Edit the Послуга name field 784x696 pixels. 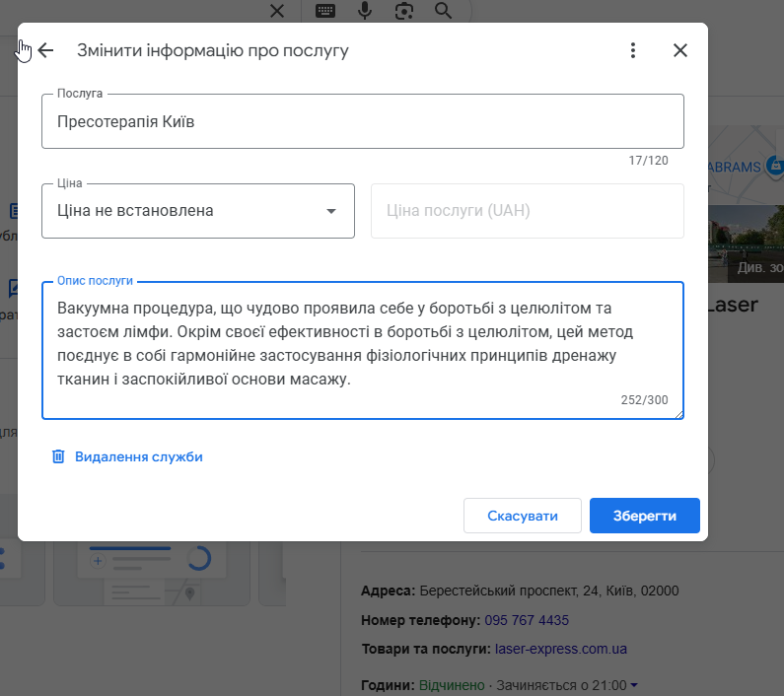[x=363, y=121]
